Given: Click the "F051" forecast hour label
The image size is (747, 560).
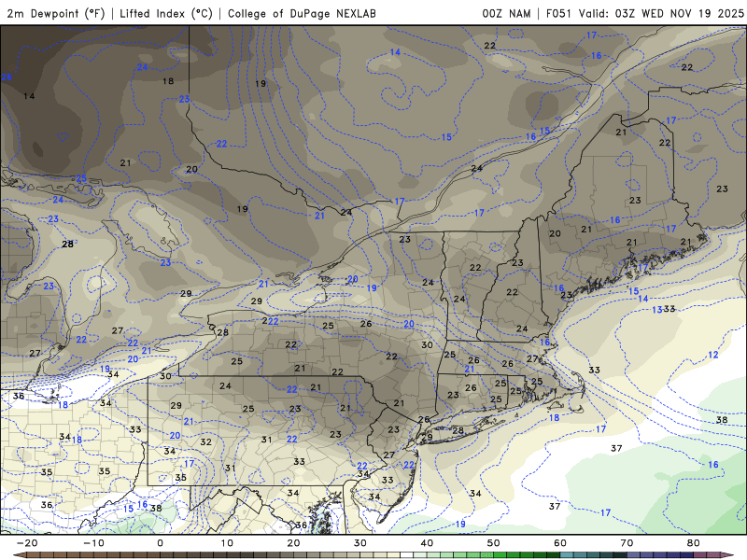Looking at the screenshot, I should click(x=558, y=13).
